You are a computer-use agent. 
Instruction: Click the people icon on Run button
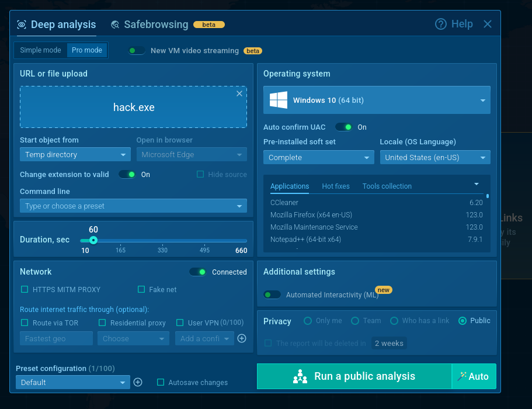point(300,376)
